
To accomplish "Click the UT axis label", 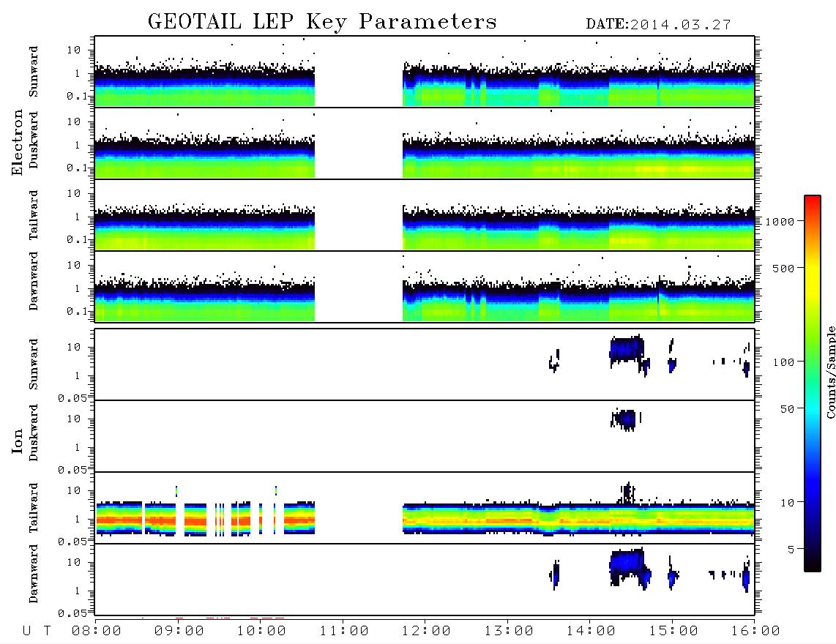I will (37, 632).
